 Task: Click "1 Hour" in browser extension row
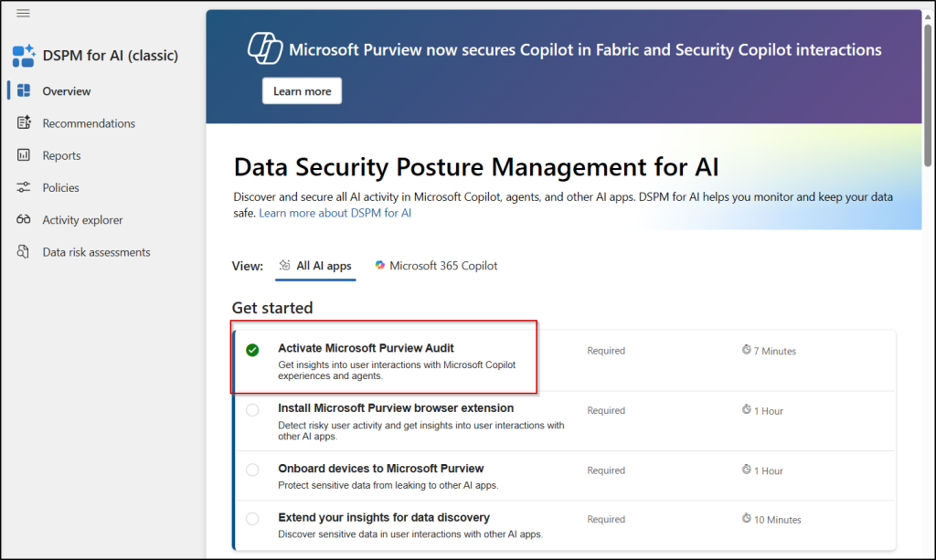(768, 411)
